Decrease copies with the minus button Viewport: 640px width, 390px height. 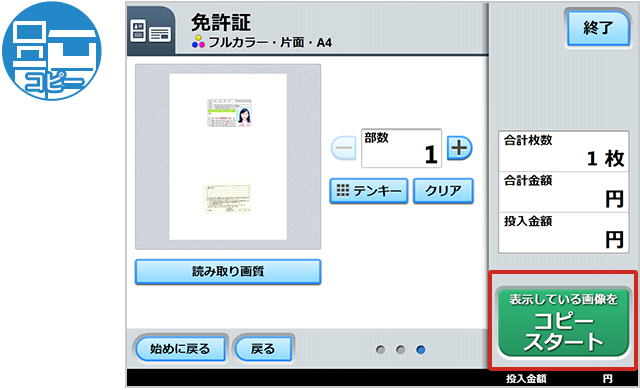click(344, 148)
